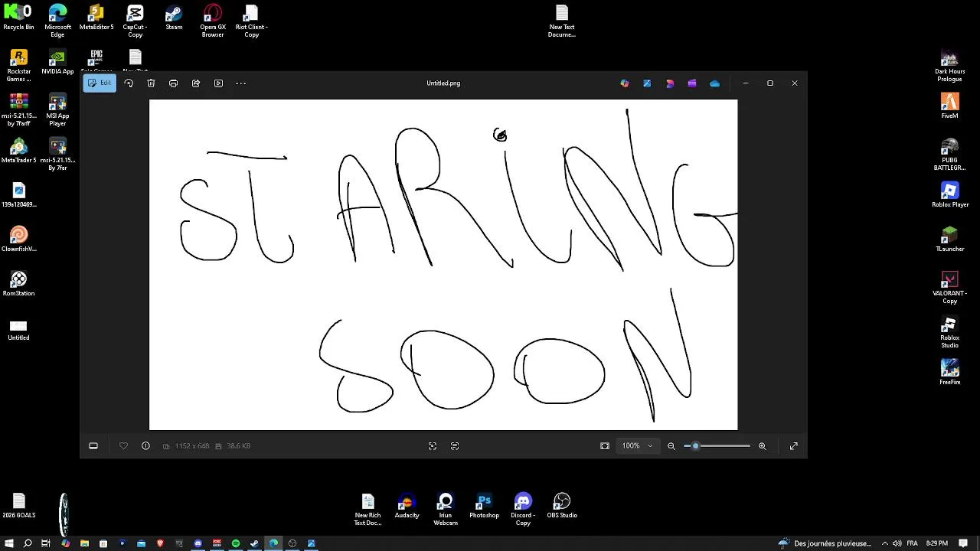Viewport: 980px width, 551px height.
Task: Click the 1152 x 648 dimensions text
Action: pos(191,446)
